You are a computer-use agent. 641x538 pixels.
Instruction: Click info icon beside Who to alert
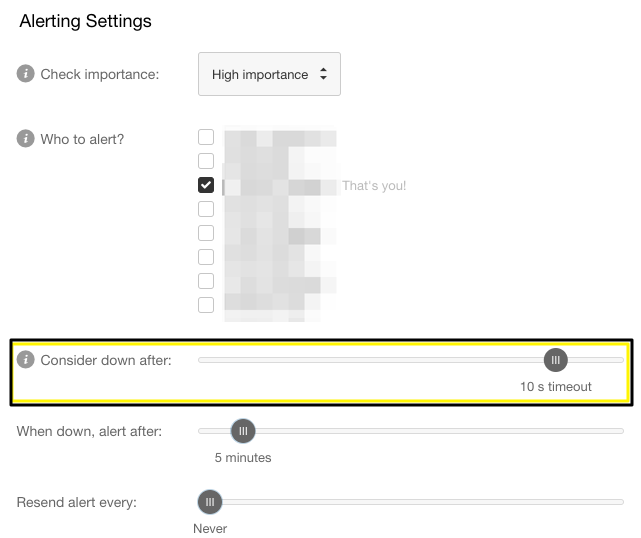(x=26, y=139)
